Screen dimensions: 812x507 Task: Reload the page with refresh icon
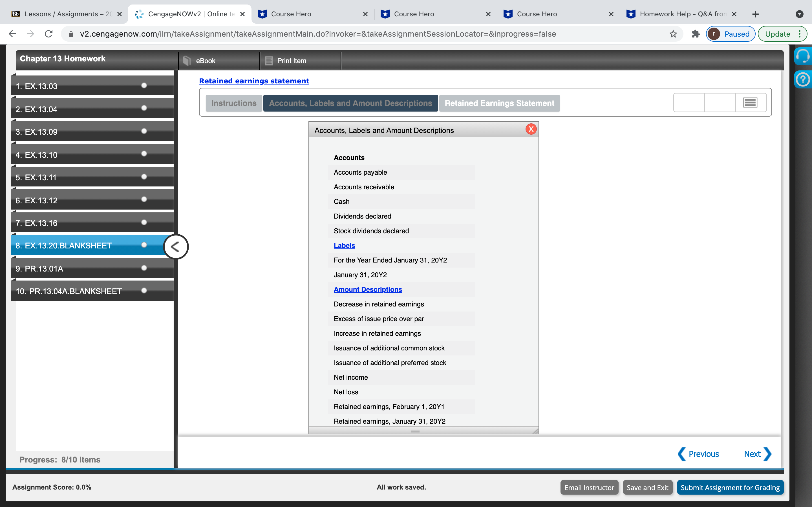click(49, 34)
